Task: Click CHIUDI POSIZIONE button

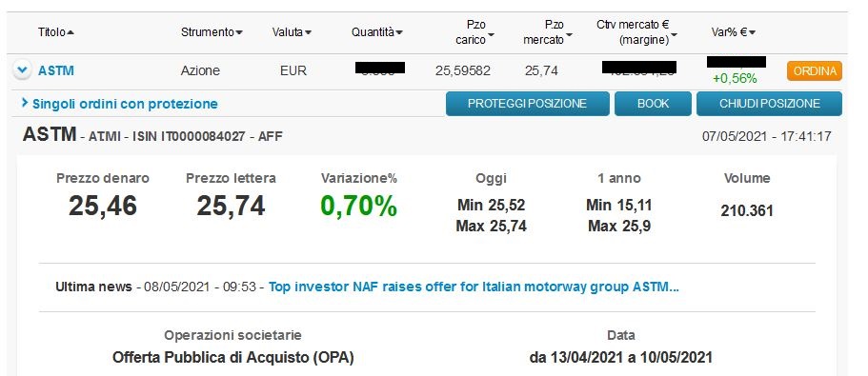Action: [x=769, y=104]
